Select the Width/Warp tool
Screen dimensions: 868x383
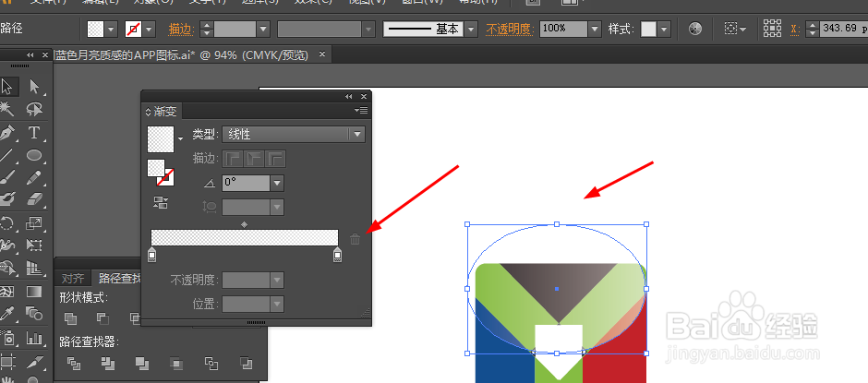pyautogui.click(x=7, y=245)
